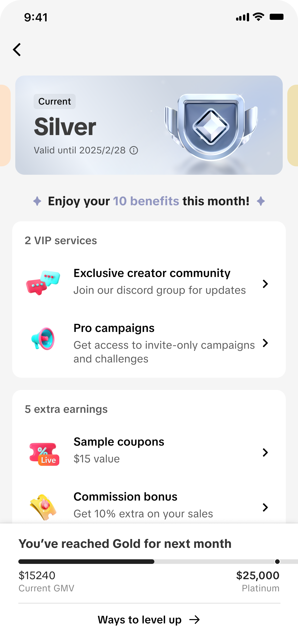Tap the Platinum milestone dot on progress bar
Screen dimensions: 298x644
[x=277, y=562]
